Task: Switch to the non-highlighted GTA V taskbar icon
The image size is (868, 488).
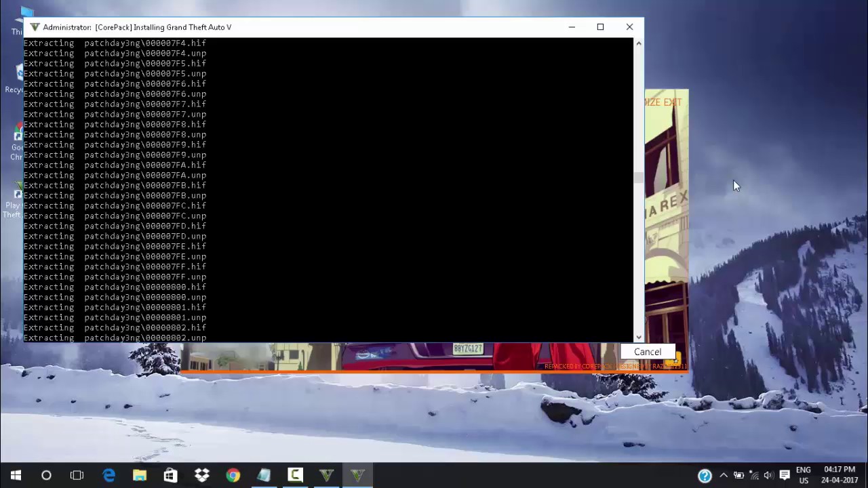Action: click(326, 476)
